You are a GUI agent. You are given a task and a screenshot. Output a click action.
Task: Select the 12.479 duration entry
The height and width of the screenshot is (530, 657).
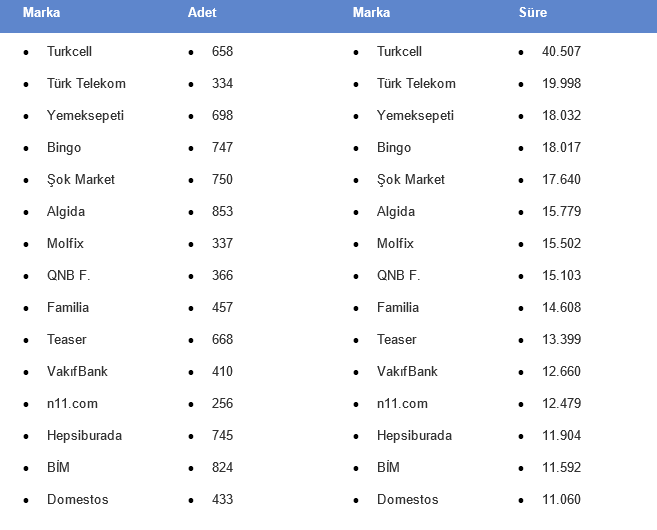pyautogui.click(x=561, y=403)
